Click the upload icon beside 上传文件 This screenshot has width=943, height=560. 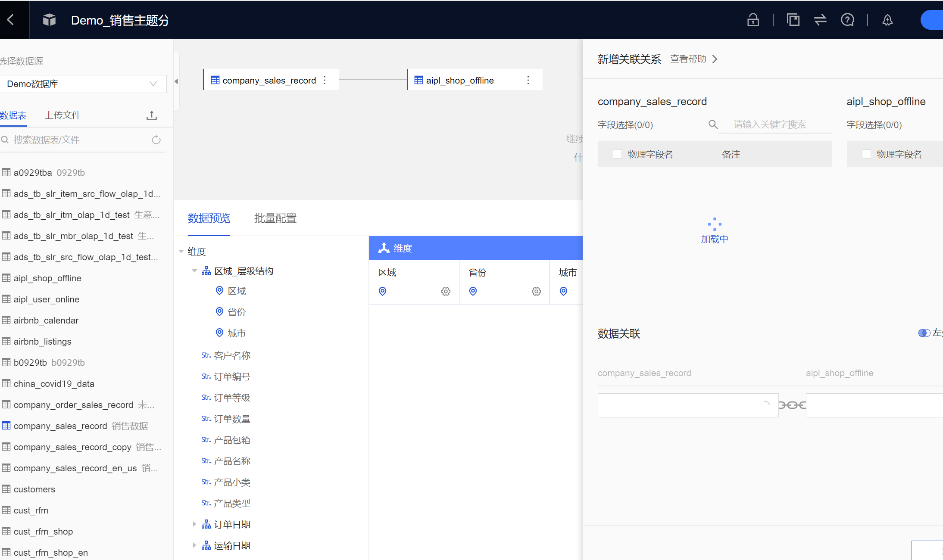point(151,115)
